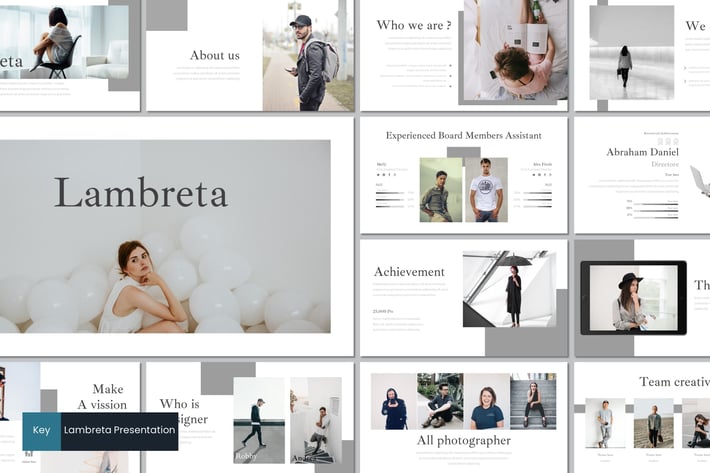Image resolution: width=710 pixels, height=473 pixels.
Task: Select the person holding umbrella photo
Action: 509,289
